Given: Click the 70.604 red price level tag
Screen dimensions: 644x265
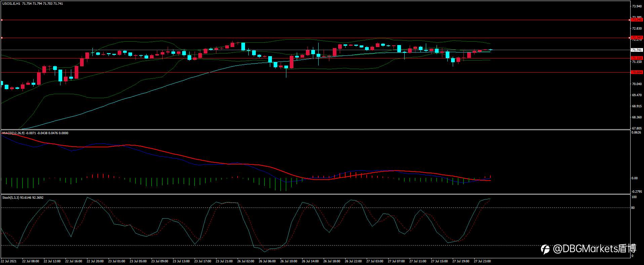Looking at the screenshot, I should [637, 72].
